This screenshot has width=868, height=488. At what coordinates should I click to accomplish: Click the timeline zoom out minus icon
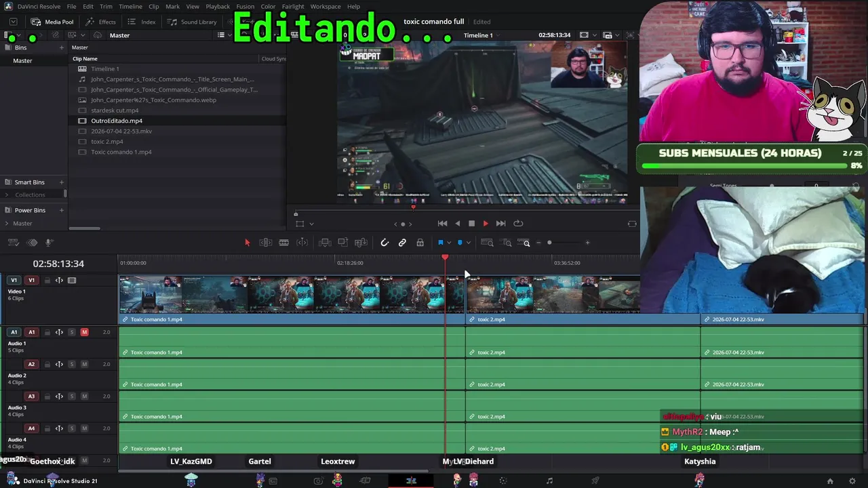click(538, 243)
